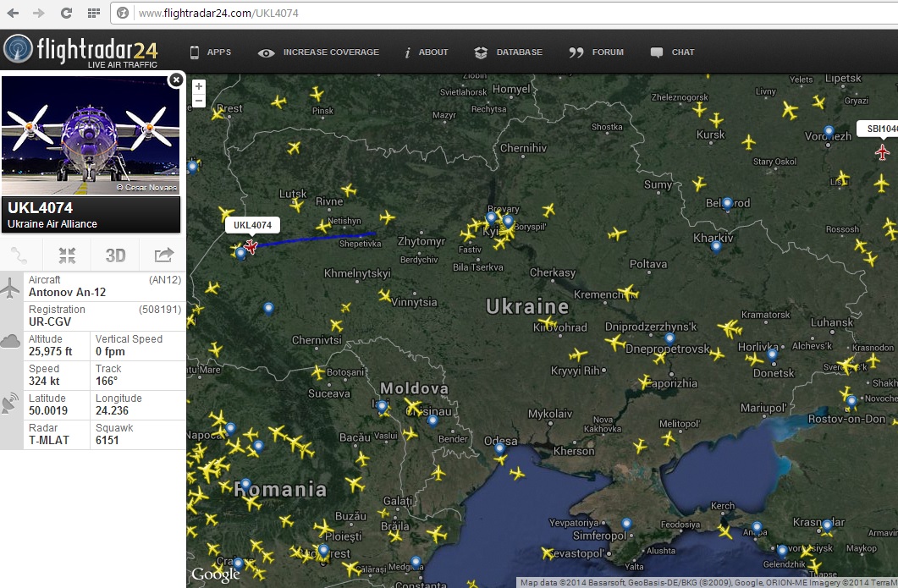Click the airport pin at Kharkiv
Screen dimensions: 898x588
716,247
